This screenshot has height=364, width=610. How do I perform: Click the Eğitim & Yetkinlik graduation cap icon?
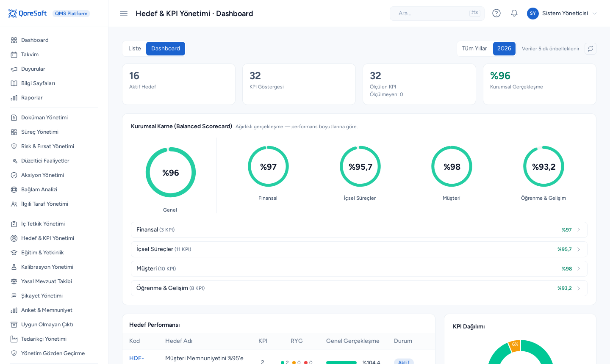pos(14,253)
